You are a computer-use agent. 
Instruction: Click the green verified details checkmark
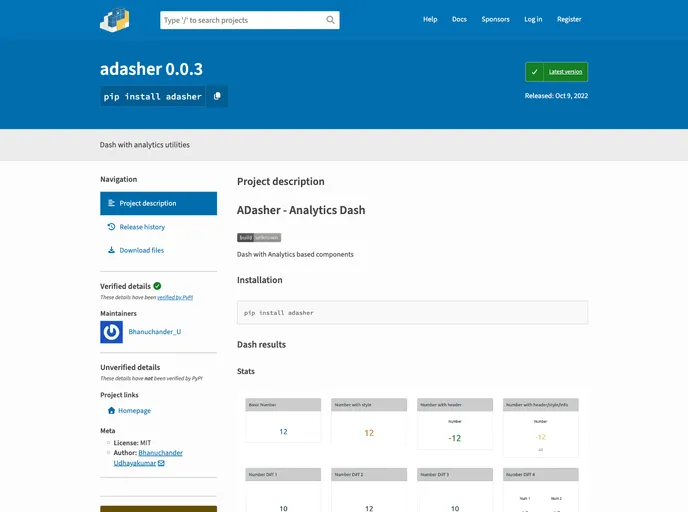pyautogui.click(x=157, y=286)
